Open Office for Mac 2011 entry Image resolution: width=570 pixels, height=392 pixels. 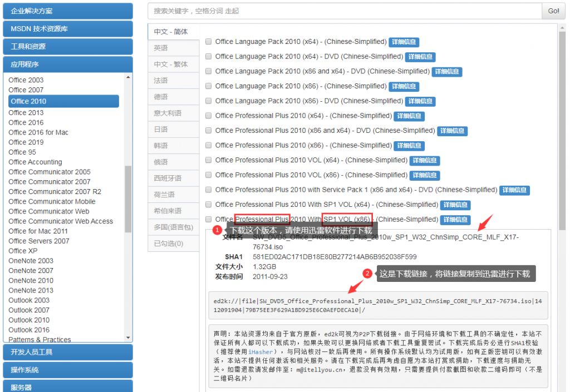(x=38, y=231)
